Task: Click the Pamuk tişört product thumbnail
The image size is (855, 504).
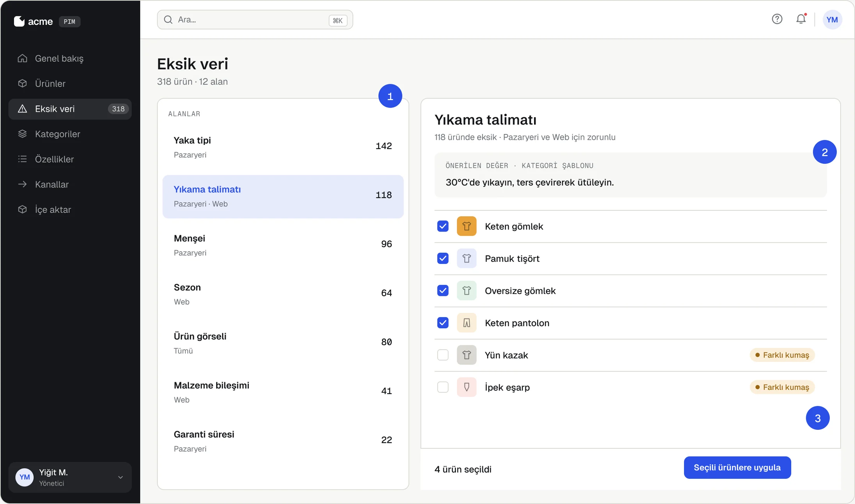Action: (466, 258)
